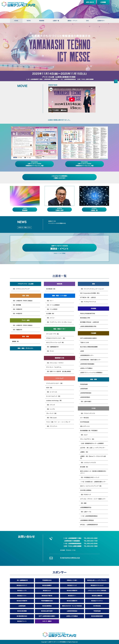Open sponsor 株式会社ブレイン

[x=22, y=621]
